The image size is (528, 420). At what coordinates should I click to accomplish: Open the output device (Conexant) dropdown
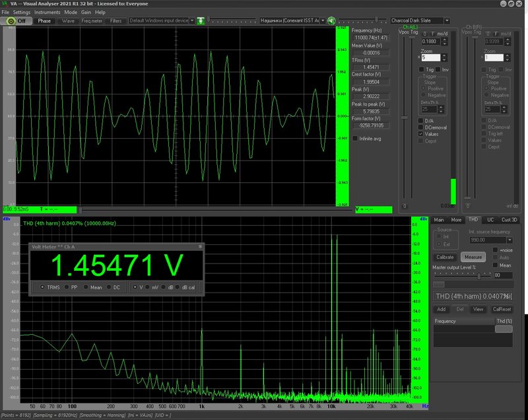323,21
